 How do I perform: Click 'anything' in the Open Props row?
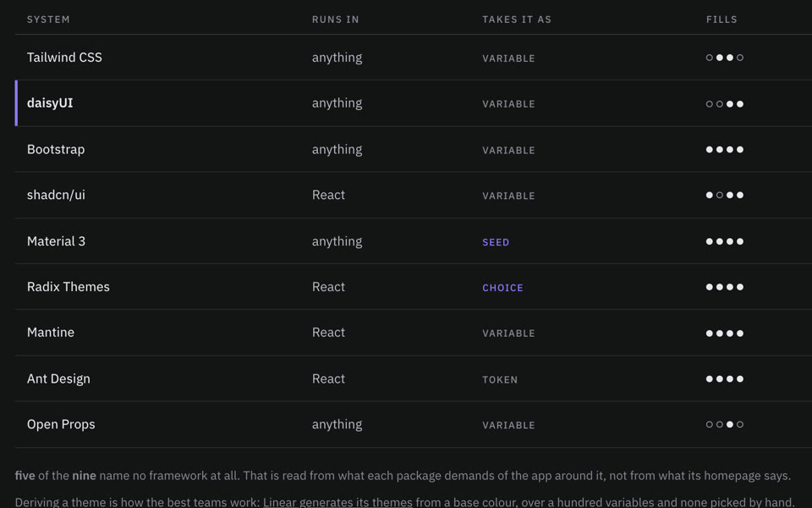[x=337, y=424]
